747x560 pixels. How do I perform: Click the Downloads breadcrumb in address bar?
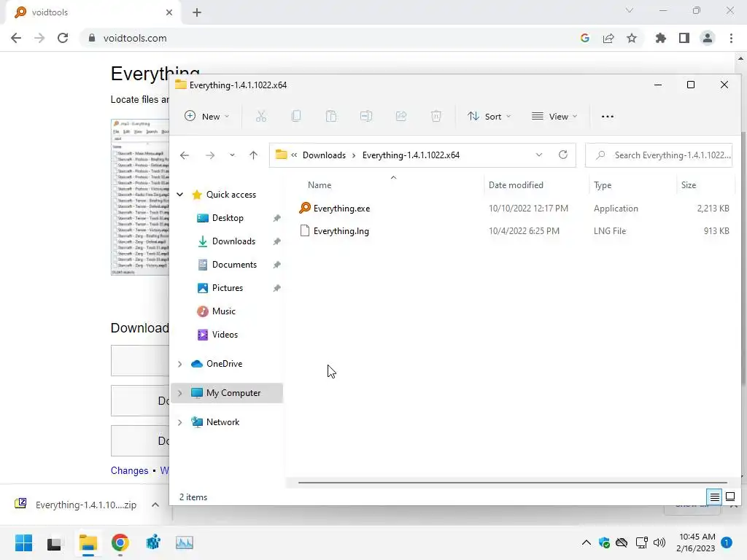tap(324, 155)
